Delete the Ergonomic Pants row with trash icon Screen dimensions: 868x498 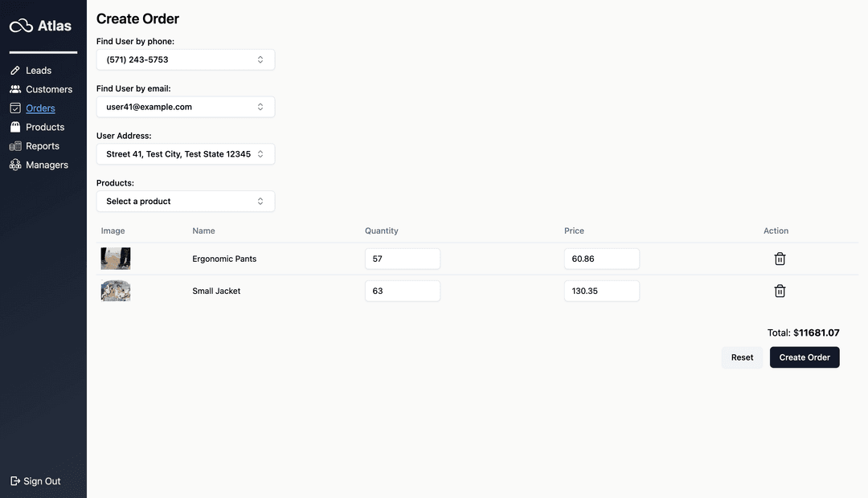pos(779,259)
